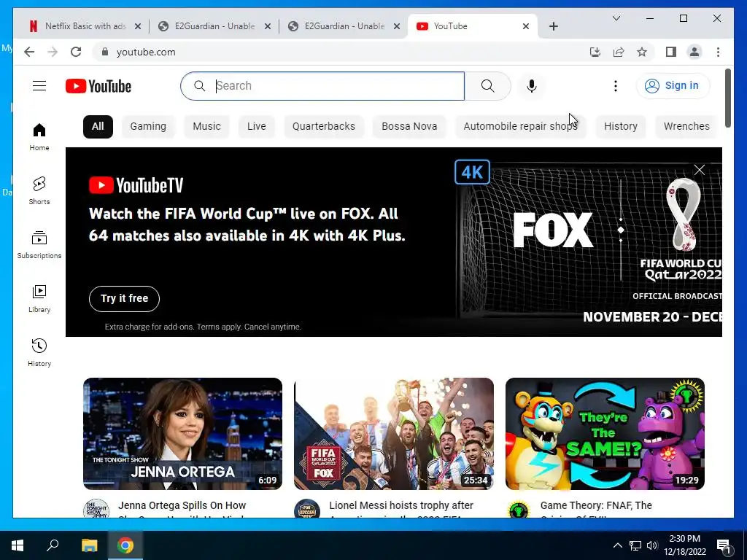
Task: Click Game Theory: FNAF video title
Action: click(596, 508)
